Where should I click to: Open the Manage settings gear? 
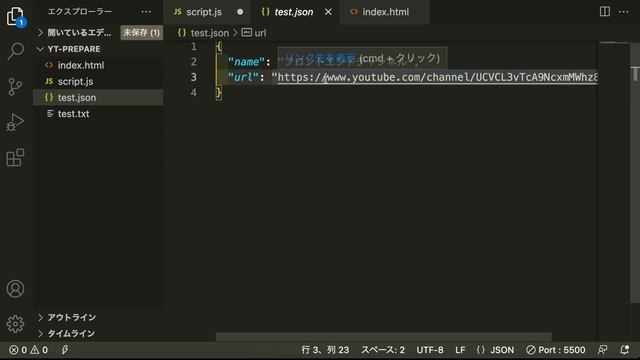[x=16, y=324]
